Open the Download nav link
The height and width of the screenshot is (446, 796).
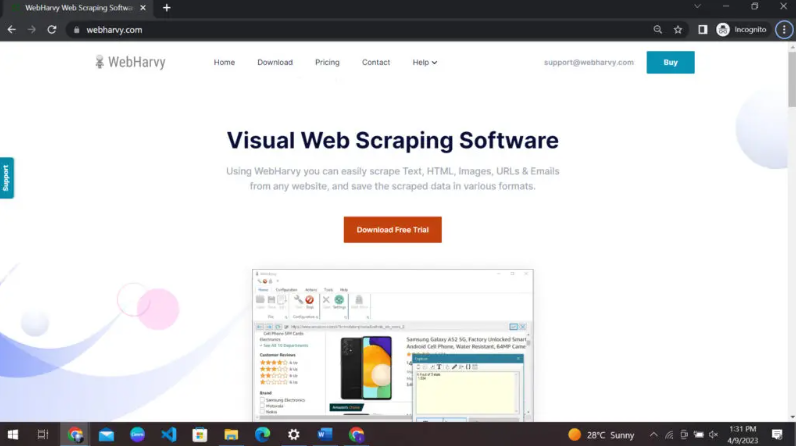[275, 62]
